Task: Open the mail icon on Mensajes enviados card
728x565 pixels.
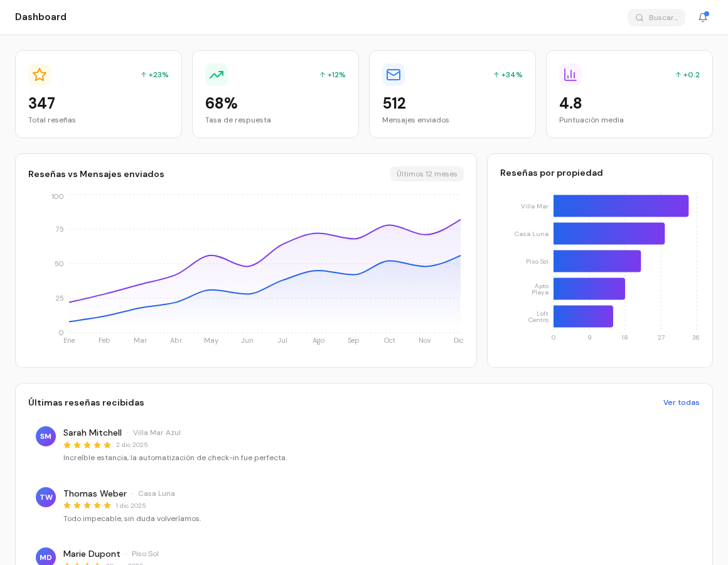Action: (x=393, y=75)
